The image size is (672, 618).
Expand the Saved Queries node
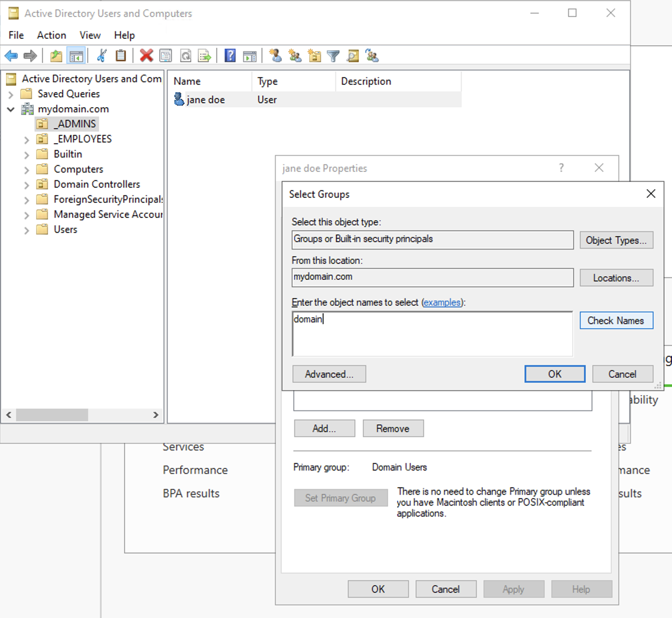point(11,94)
